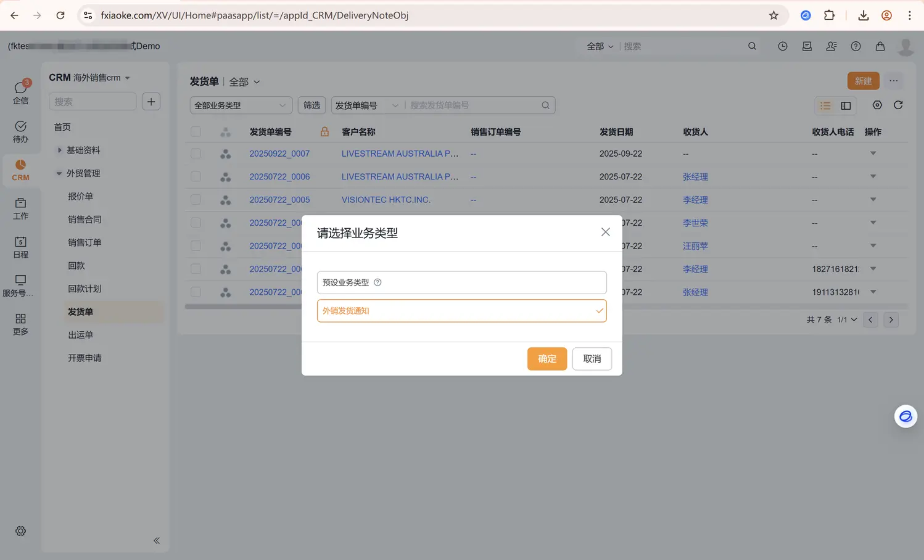This screenshot has height=560, width=924.
Task: Tick the select-all checkbox in table header
Action: pos(195,132)
